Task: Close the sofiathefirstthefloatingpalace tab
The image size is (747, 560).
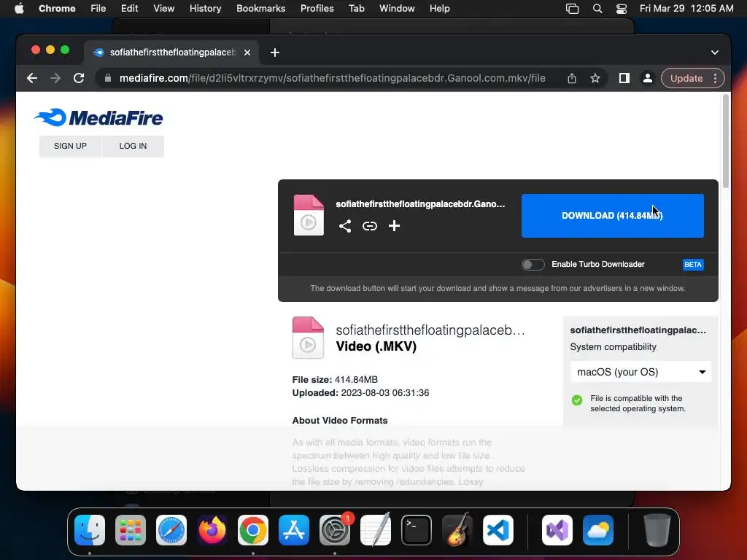Action: 247,52
